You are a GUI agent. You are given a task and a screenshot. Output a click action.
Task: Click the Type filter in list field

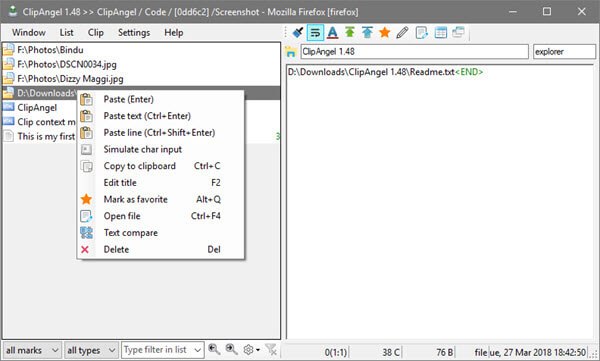tap(162, 350)
